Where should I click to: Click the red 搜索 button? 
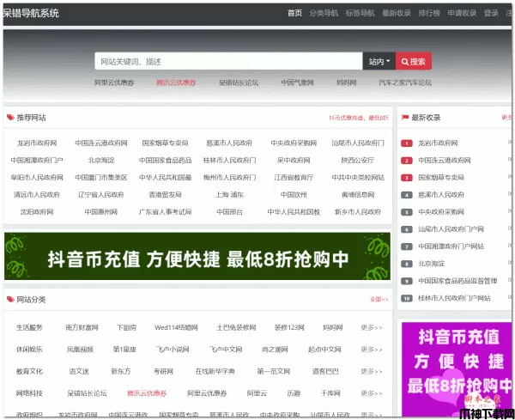(x=414, y=61)
